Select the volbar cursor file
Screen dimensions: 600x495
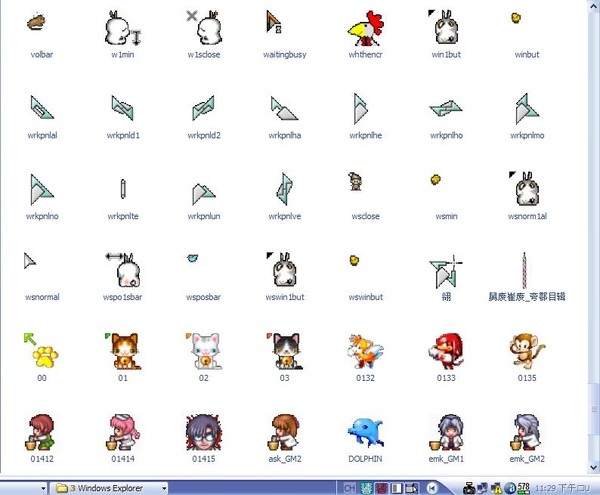point(37,22)
